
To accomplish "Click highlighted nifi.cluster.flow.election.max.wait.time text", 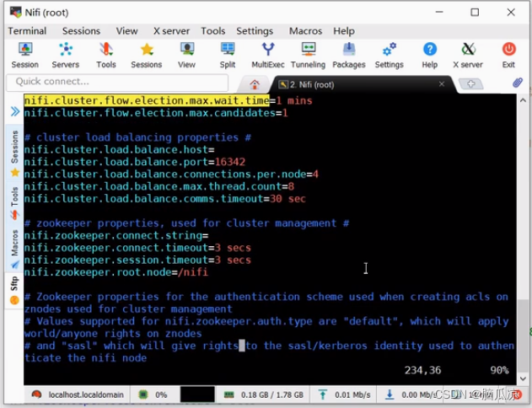I will coord(147,100).
